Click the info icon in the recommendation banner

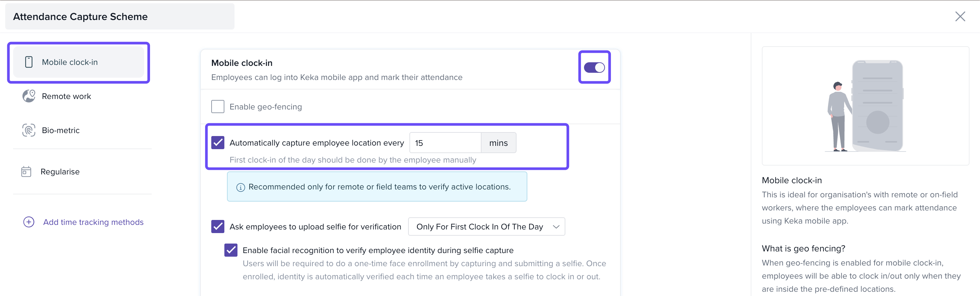tap(240, 187)
